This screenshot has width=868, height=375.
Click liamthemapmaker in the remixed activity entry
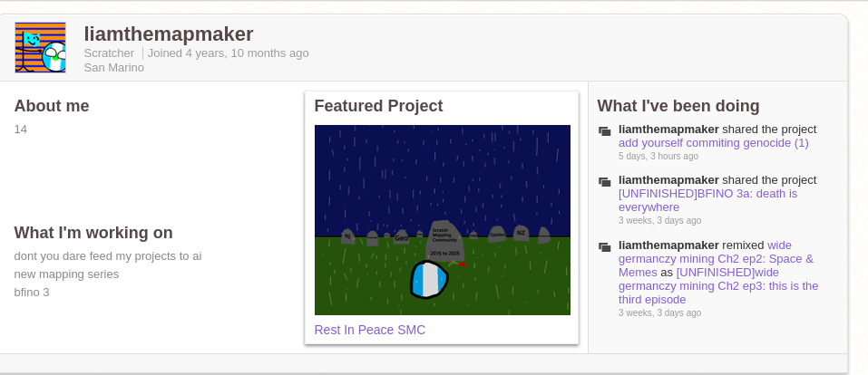pyautogui.click(x=668, y=245)
